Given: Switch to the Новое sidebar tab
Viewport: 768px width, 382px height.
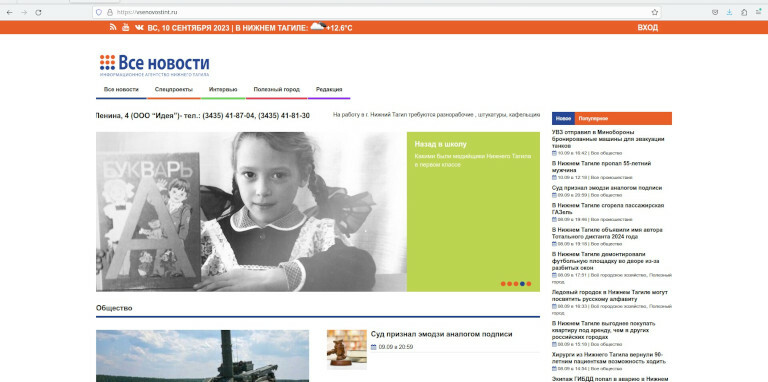Looking at the screenshot, I should pyautogui.click(x=563, y=119).
